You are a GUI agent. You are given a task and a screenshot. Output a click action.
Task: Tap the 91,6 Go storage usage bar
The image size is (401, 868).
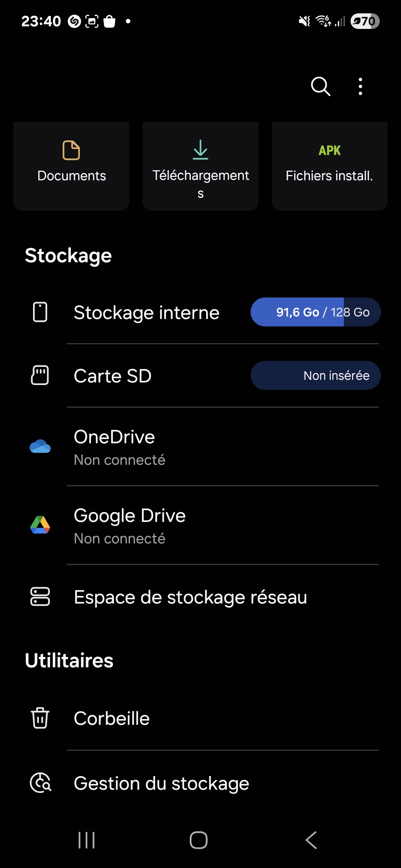[315, 312]
